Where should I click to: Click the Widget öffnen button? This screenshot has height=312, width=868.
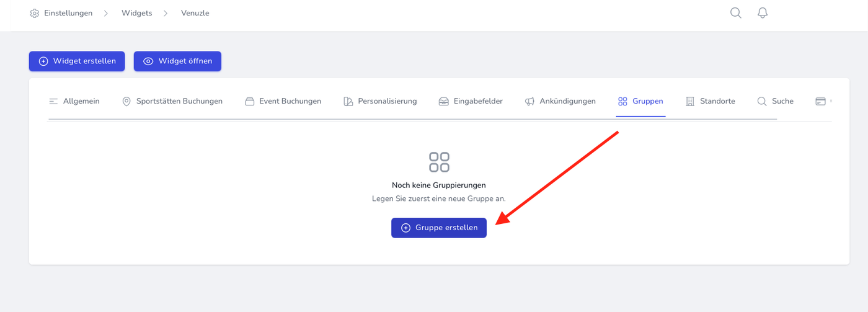177,61
